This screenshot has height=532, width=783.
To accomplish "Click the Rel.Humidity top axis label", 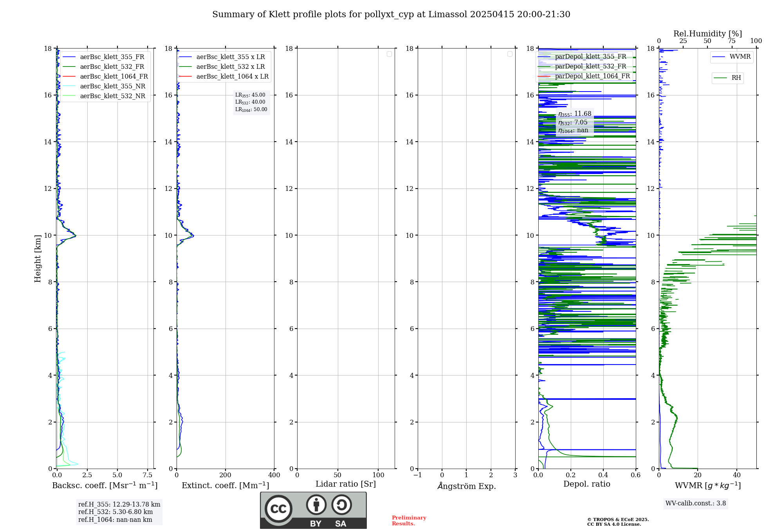I will point(707,34).
